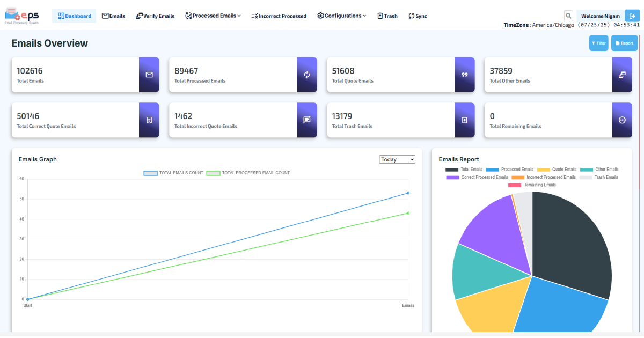Click the stacked icon on Total Other Emails card
Screen dimensions: 644x338
pyautogui.click(x=622, y=75)
